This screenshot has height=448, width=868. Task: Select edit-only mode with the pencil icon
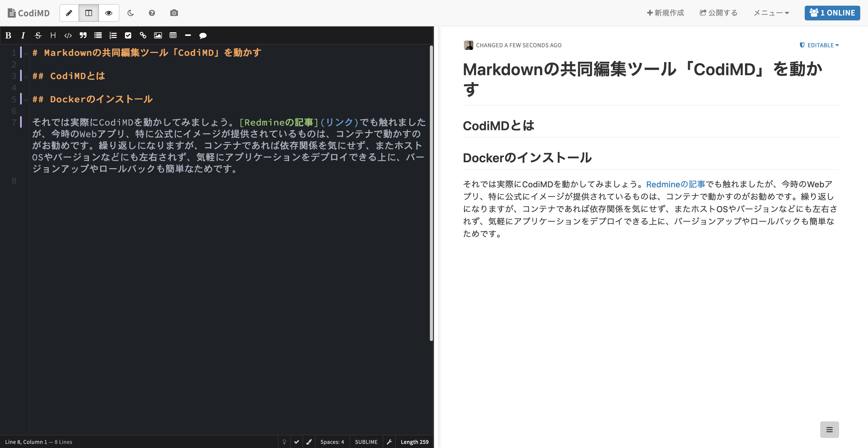[69, 13]
